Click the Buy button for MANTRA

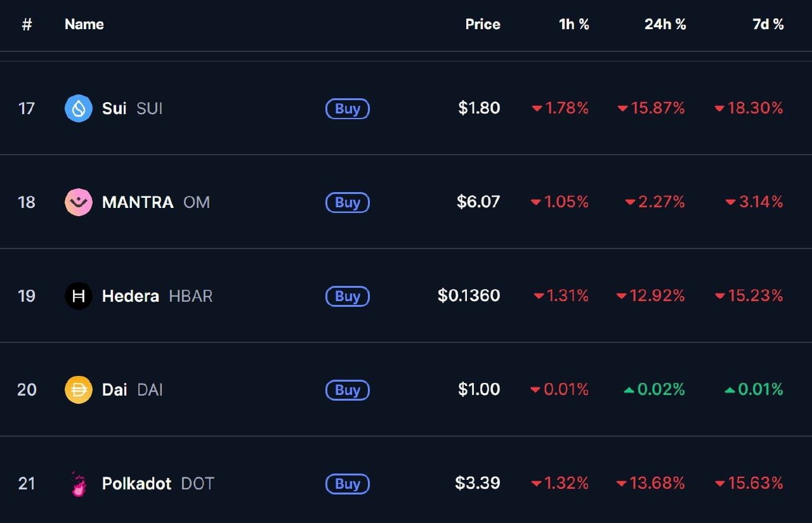tap(348, 202)
